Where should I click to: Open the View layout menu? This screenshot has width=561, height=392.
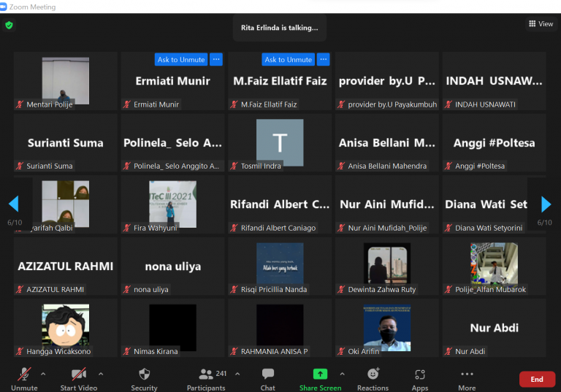[x=541, y=24]
